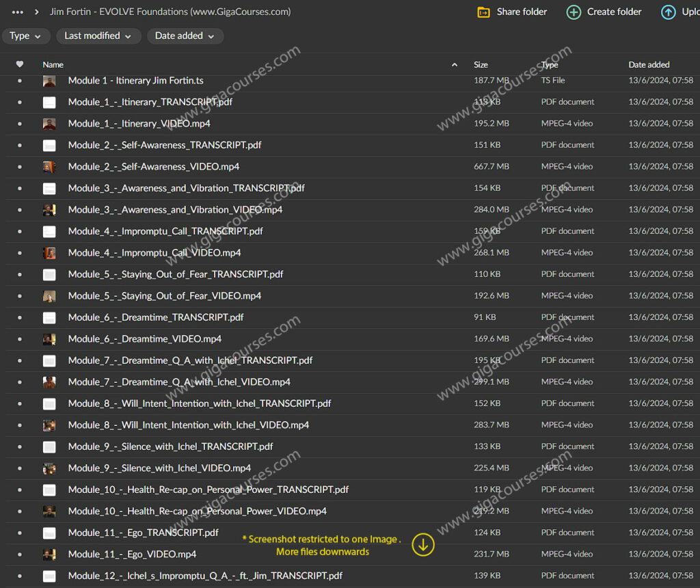Open the Date added filter dropdown
Screen dimensions: 700x588
(x=185, y=36)
